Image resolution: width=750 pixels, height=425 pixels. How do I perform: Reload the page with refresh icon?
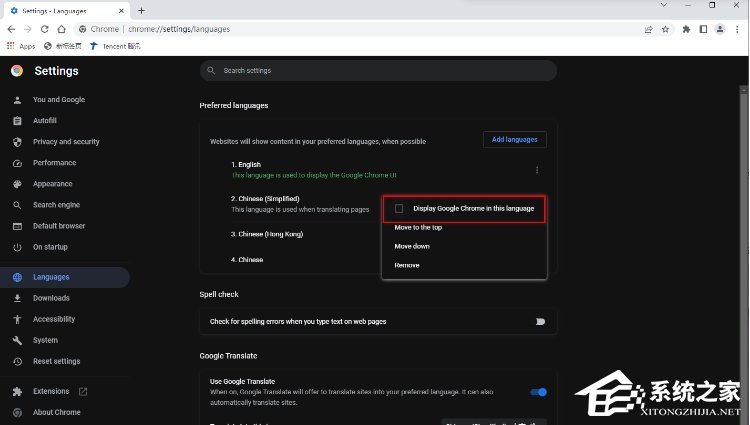tap(44, 29)
